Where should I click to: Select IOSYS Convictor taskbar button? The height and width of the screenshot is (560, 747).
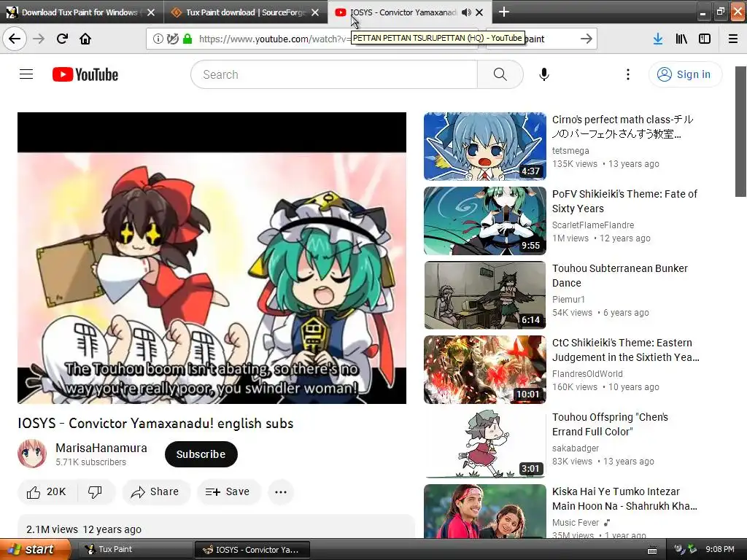[x=252, y=550]
